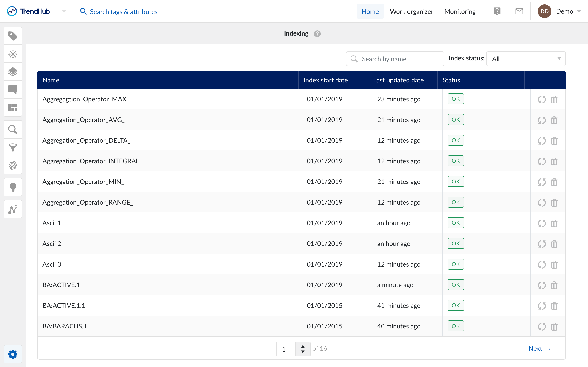Click the fingerprint icon in sidebar
The height and width of the screenshot is (367, 588).
click(13, 165)
